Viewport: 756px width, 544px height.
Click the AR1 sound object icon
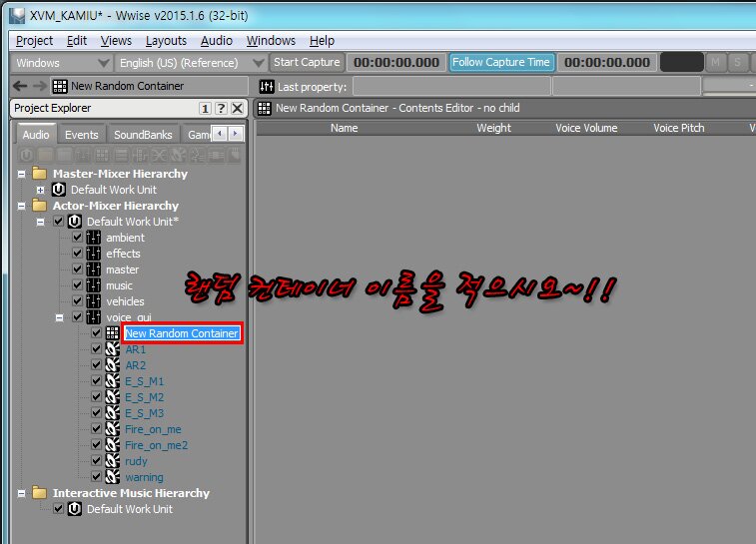click(112, 348)
